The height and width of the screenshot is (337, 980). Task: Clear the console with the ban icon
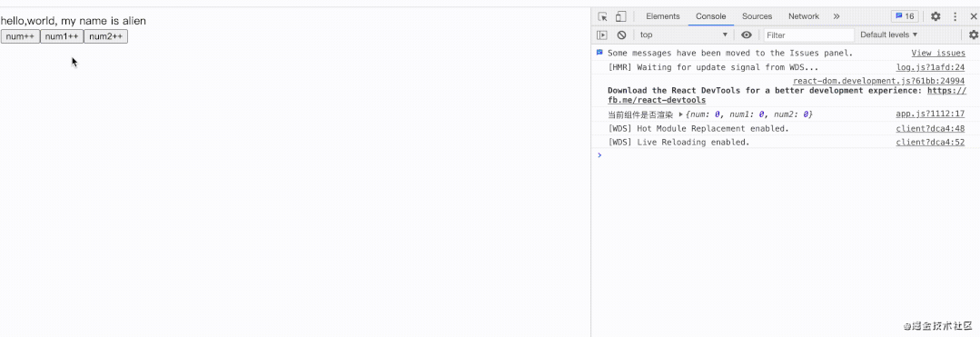pyautogui.click(x=621, y=35)
